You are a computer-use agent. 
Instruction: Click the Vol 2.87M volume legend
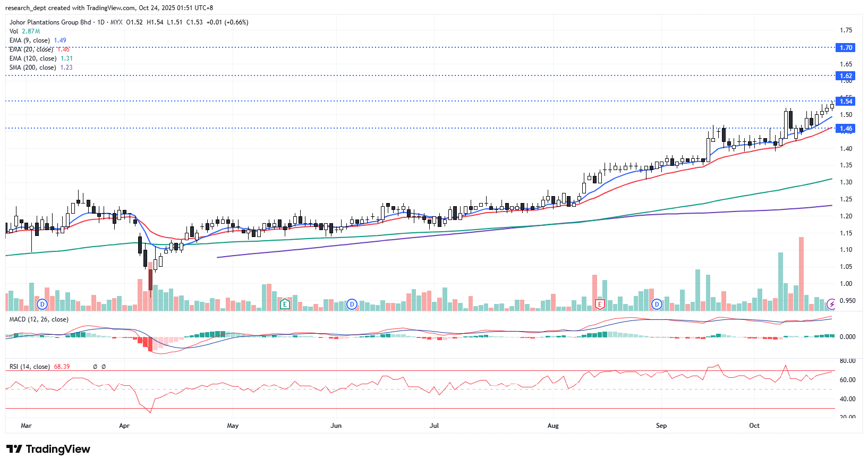24,31
